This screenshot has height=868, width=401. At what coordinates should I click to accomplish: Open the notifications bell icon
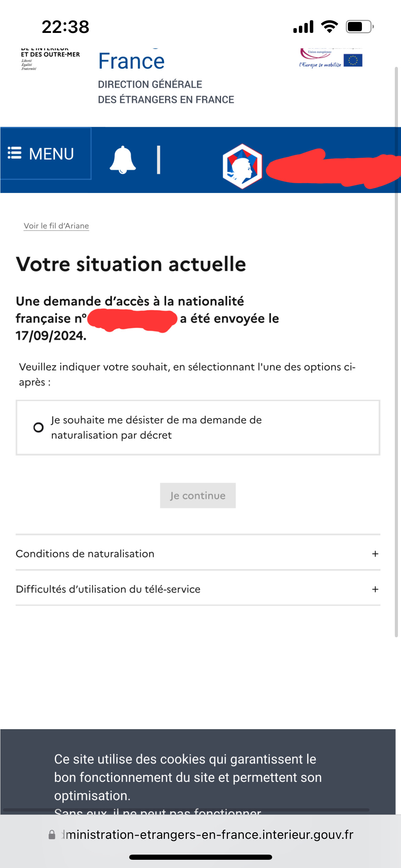(123, 160)
